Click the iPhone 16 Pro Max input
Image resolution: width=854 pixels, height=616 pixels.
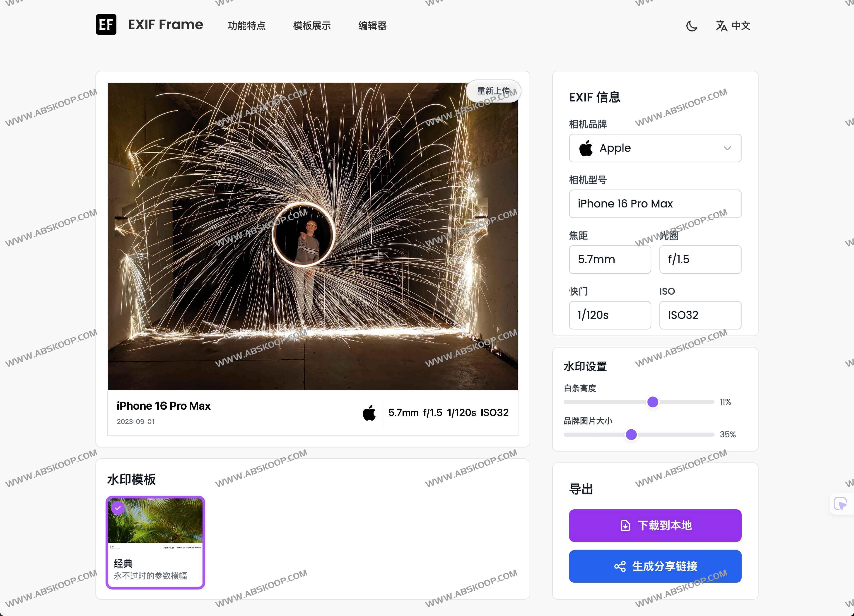[655, 204]
